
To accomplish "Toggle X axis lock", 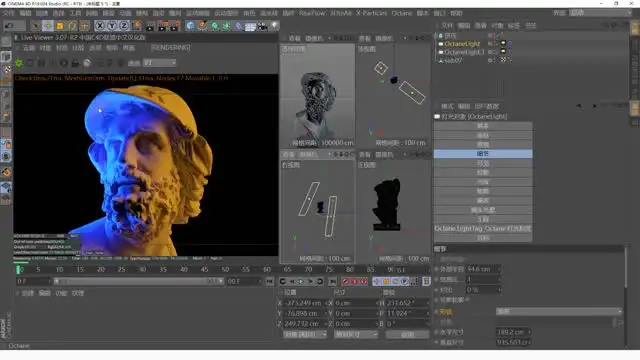I will pyautogui.click(x=100, y=26).
